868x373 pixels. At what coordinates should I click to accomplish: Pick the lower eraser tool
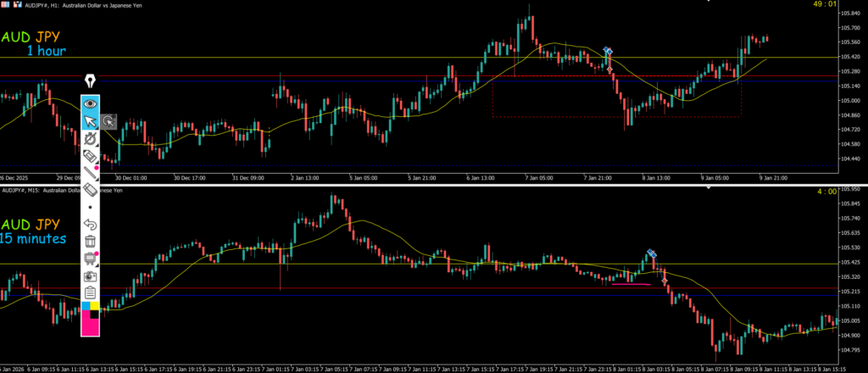pos(90,191)
